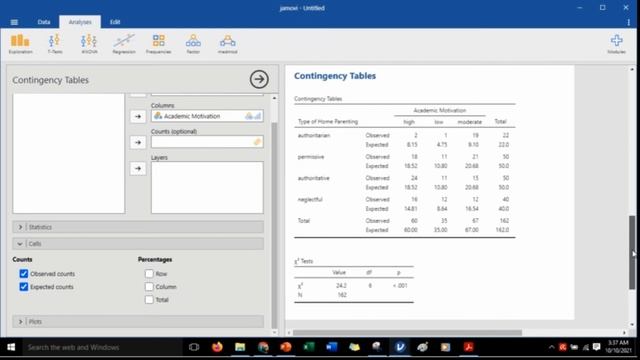Move variable into Layers with arrow button
Screen dimensions: 640x360
(x=138, y=169)
